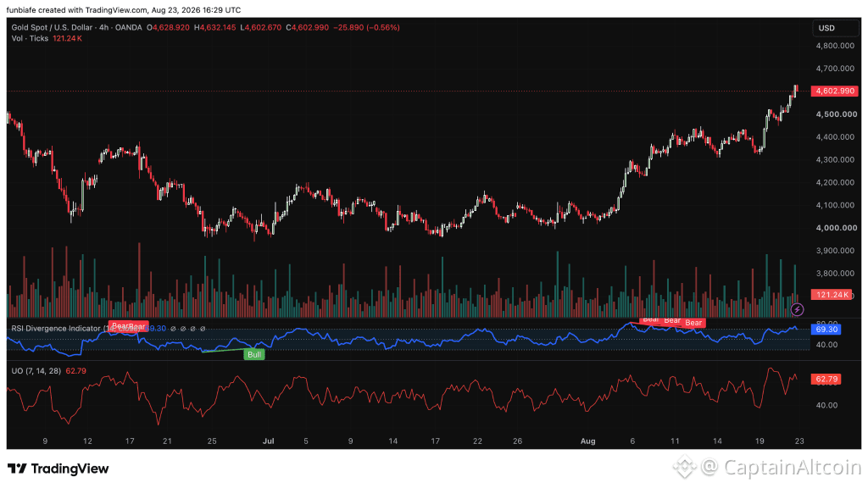Open the USD currency selector
This screenshot has width=868, height=488.
(835, 28)
